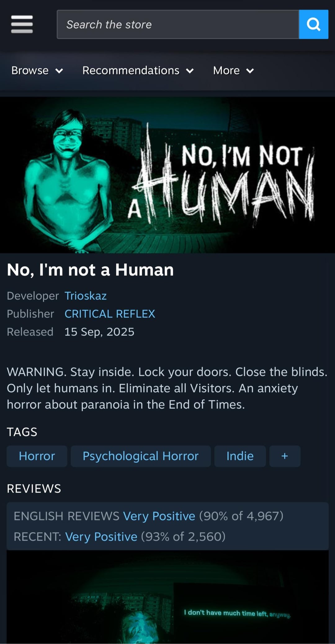Select the Psychological Horror tag
Screen dimensions: 335x644
(x=141, y=456)
